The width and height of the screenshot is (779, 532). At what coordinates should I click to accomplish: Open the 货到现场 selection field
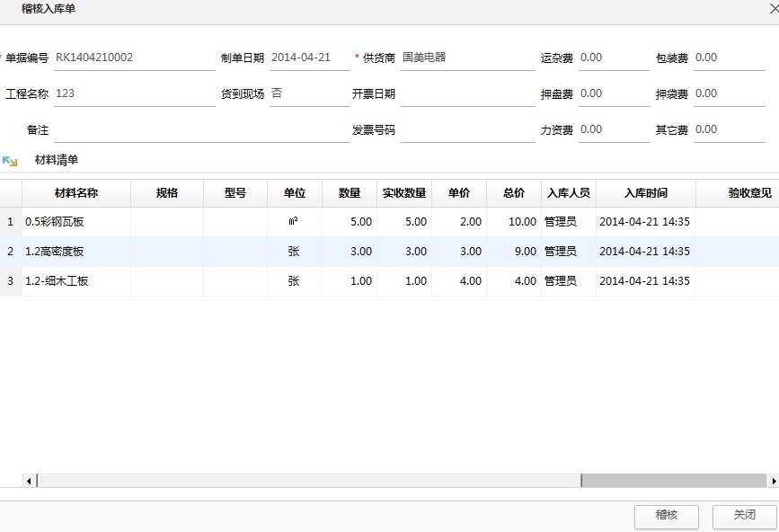pyautogui.click(x=309, y=93)
